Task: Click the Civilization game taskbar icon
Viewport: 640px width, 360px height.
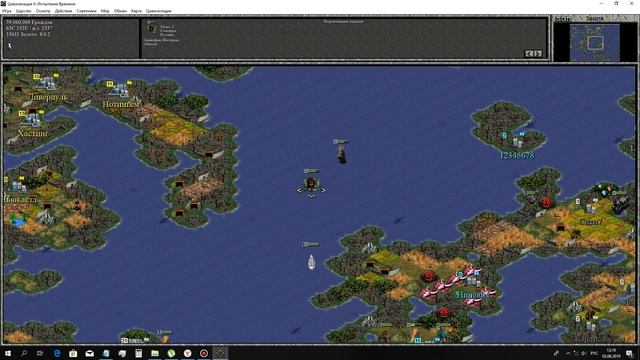Action: point(220,353)
